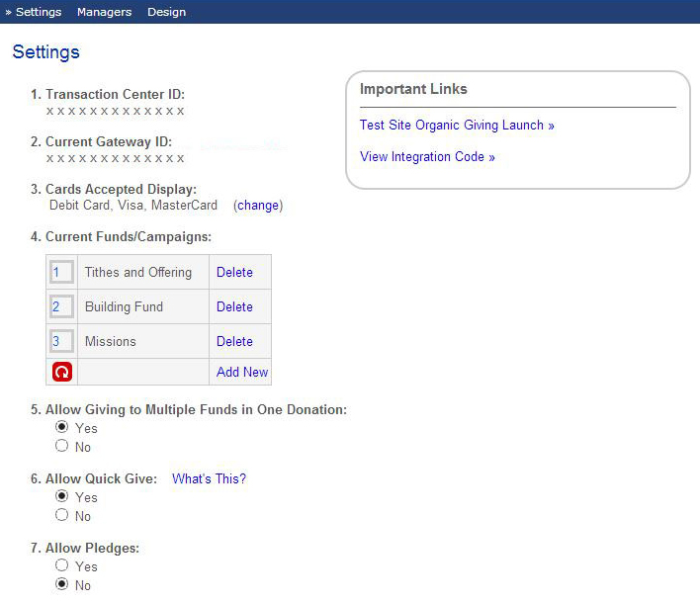
Task: Delete the Building Fund entry
Action: pyautogui.click(x=234, y=306)
